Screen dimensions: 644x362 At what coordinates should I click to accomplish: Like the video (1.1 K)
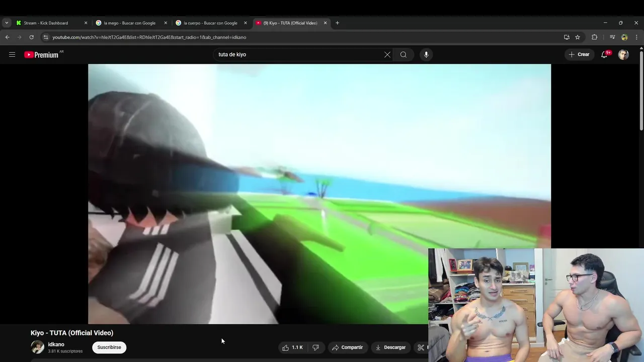pos(292,347)
